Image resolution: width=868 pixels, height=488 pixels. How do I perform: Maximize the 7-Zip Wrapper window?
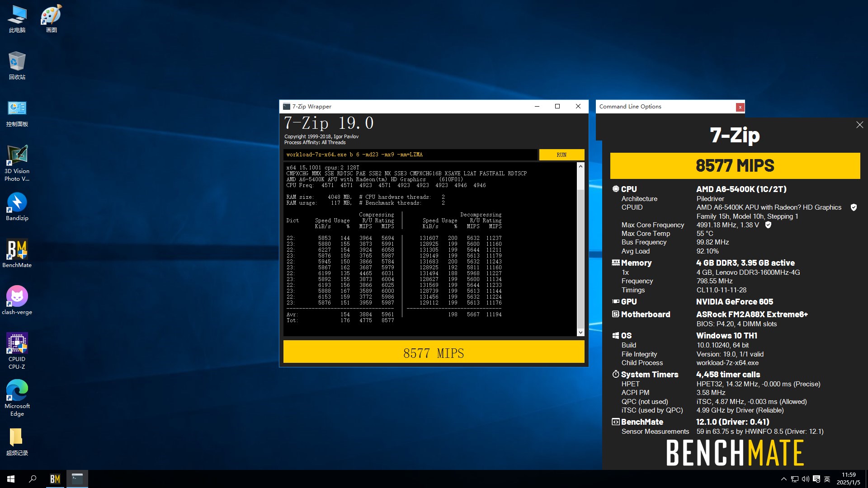click(x=557, y=107)
